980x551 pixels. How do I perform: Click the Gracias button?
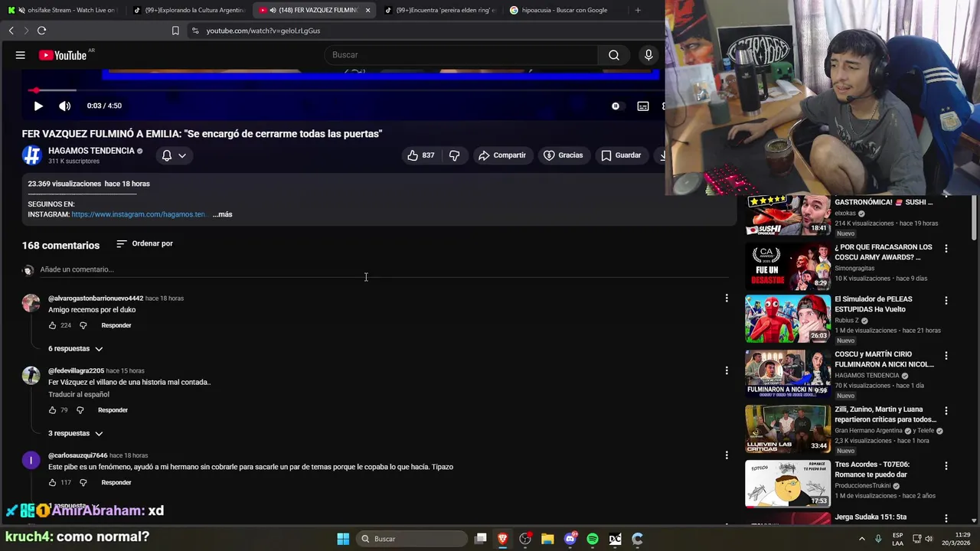click(x=563, y=155)
